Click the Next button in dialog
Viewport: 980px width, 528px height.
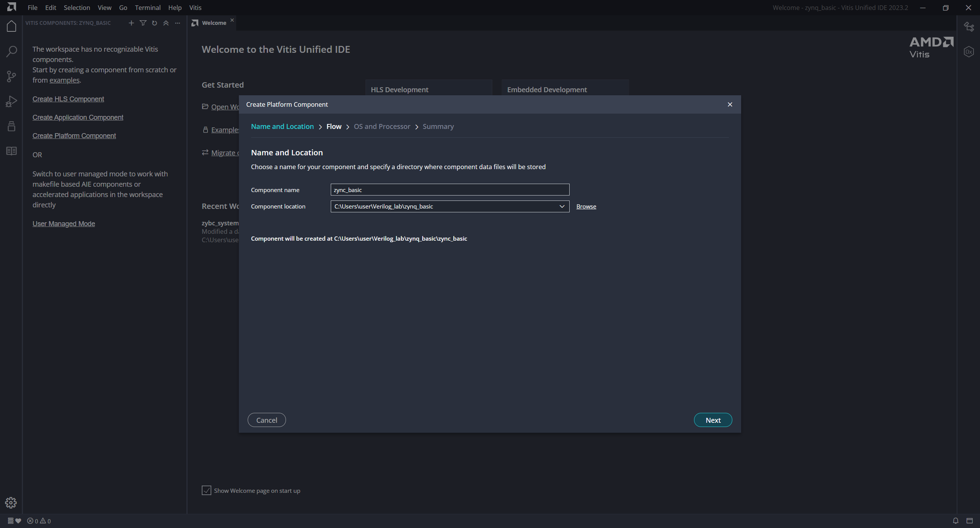(x=712, y=420)
